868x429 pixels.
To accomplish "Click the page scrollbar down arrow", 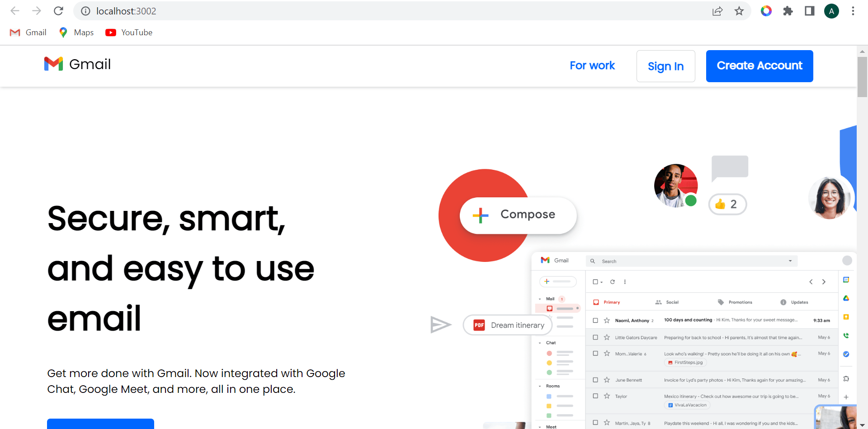I will point(862,424).
